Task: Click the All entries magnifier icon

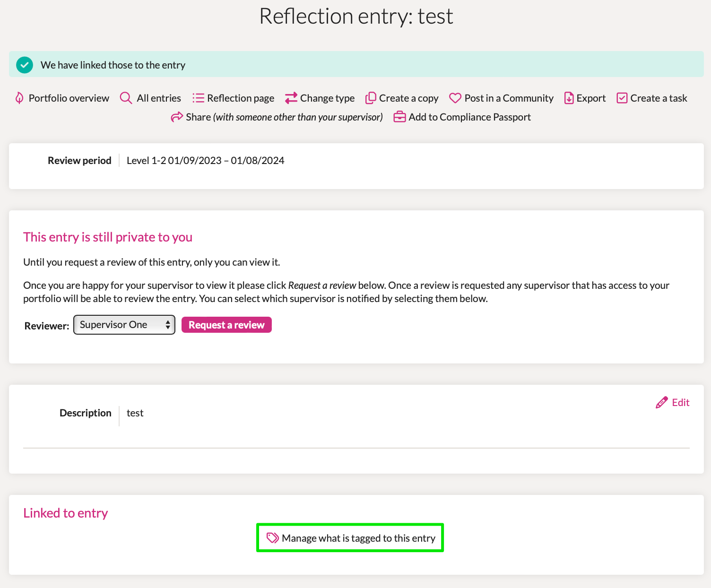Action: click(126, 98)
